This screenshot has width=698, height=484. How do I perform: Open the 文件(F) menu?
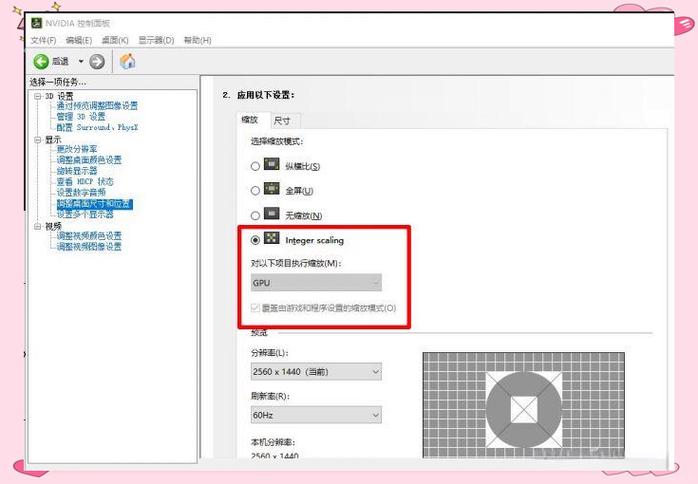pyautogui.click(x=43, y=40)
